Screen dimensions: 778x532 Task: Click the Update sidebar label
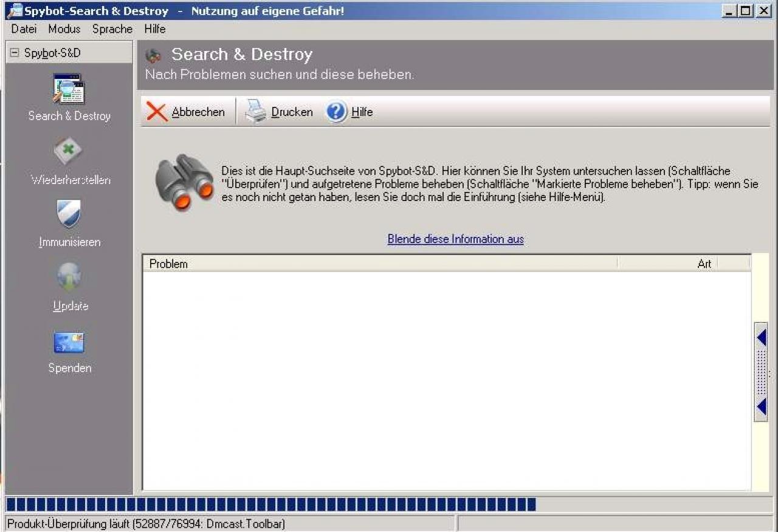[71, 306]
